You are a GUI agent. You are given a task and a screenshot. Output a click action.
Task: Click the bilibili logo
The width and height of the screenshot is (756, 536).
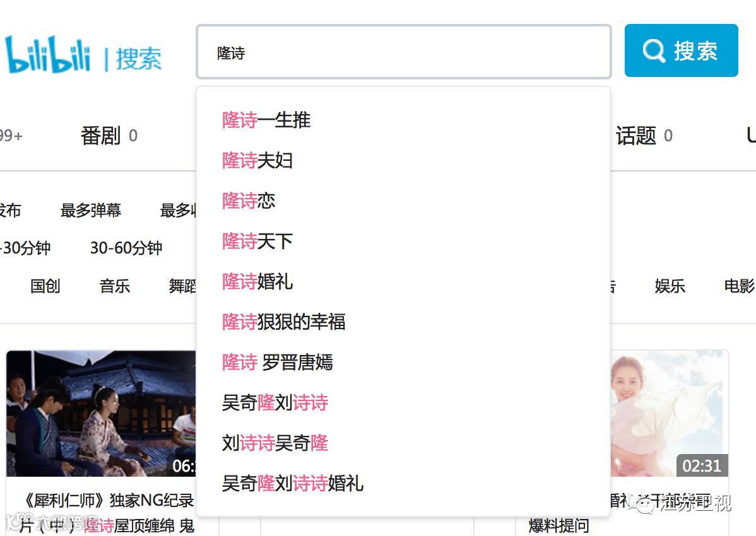(x=47, y=55)
